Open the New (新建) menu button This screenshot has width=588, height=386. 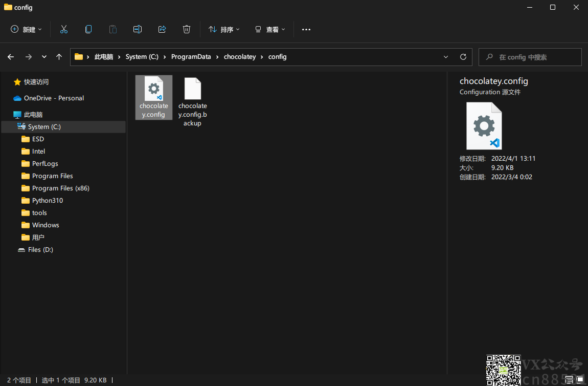tap(26, 29)
